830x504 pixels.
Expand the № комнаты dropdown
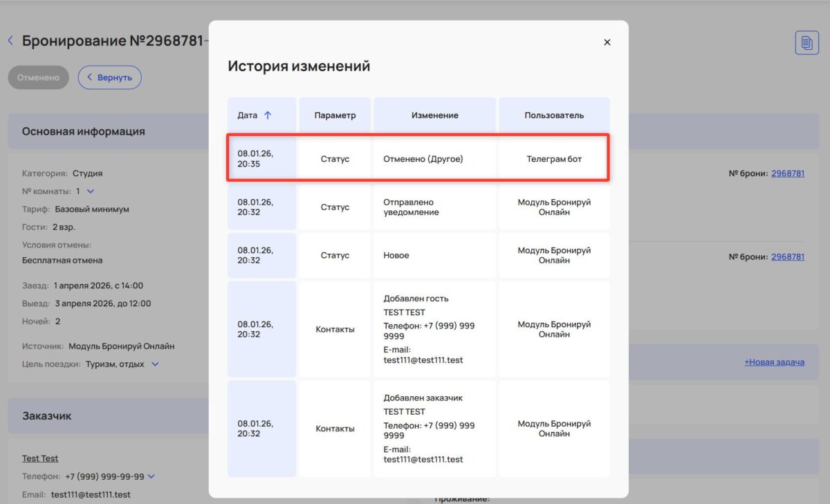90,192
